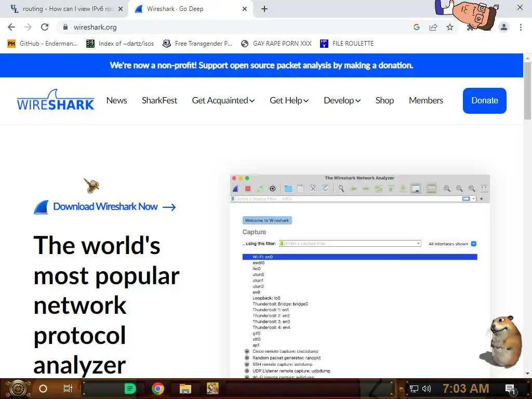This screenshot has width=532, height=399.
Task: Click the Wireshark Network Analyzer screenshot
Action: [x=360, y=276]
